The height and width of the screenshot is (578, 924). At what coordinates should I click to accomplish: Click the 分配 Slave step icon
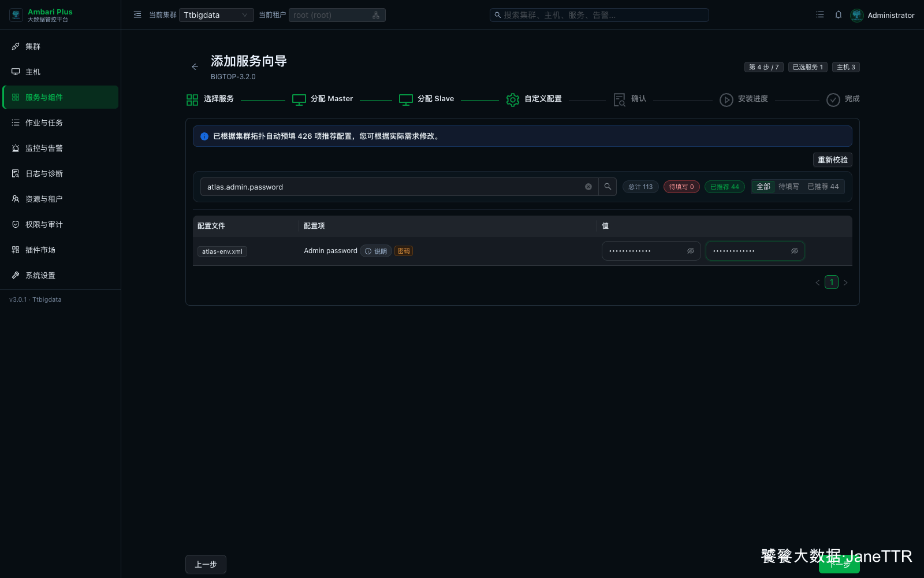406,100
